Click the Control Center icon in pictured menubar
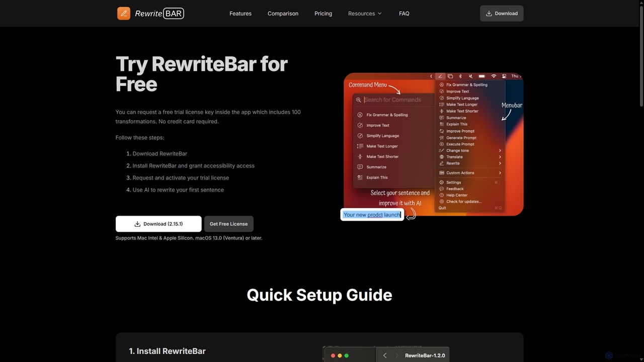 click(x=504, y=76)
